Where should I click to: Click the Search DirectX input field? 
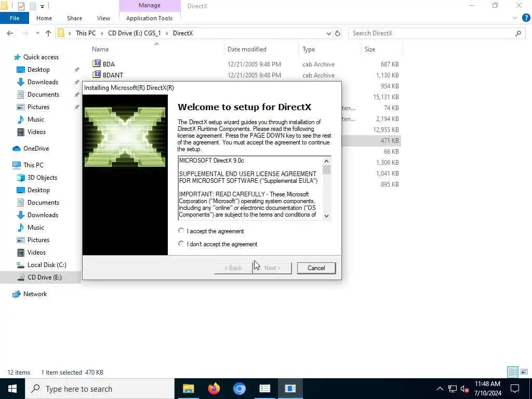coord(433,33)
